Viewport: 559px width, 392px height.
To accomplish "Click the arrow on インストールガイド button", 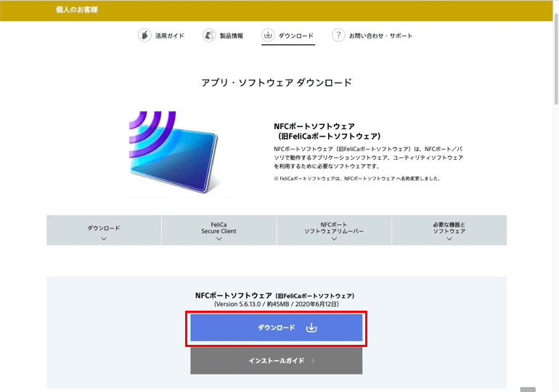I will pos(313,361).
